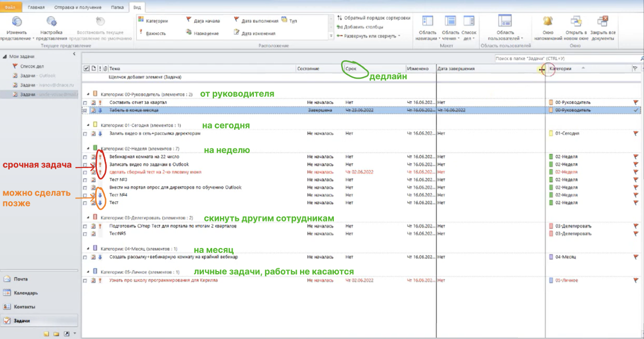Arrange tasks by Assignment (Назначение)
The width and height of the screenshot is (644, 339).
pyautogui.click(x=203, y=33)
